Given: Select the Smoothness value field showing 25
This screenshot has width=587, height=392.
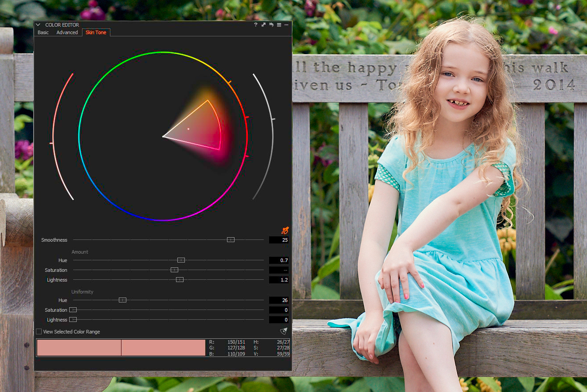Looking at the screenshot, I should pyautogui.click(x=278, y=240).
